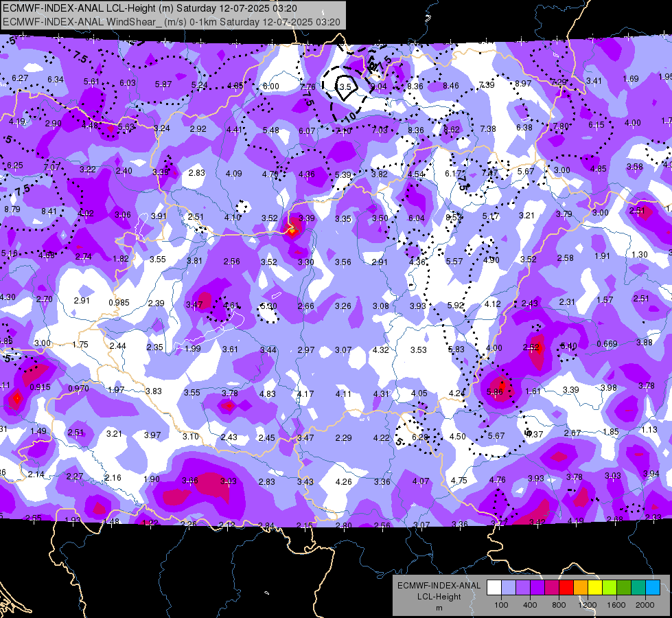The height and width of the screenshot is (618, 672).
Task: Click the map value 3.66
Action: (190, 481)
